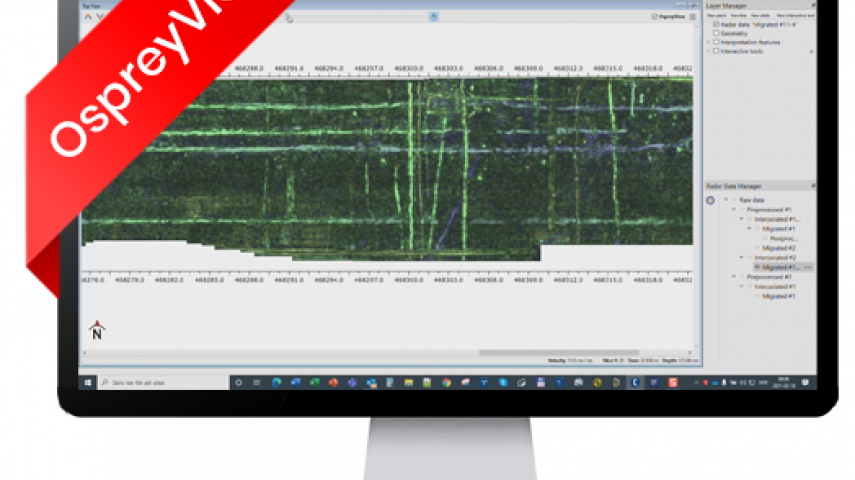The image size is (855, 480).
Task: Expand the Interpretation features layer group
Action: (709, 42)
